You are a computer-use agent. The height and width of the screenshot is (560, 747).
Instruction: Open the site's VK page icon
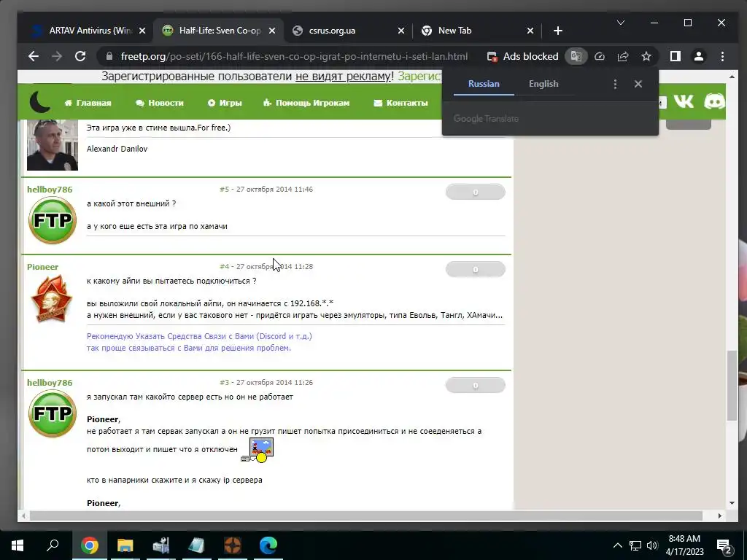click(x=683, y=101)
